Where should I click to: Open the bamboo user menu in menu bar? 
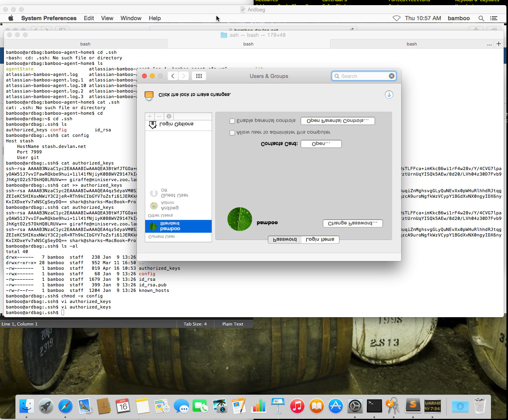point(459,18)
